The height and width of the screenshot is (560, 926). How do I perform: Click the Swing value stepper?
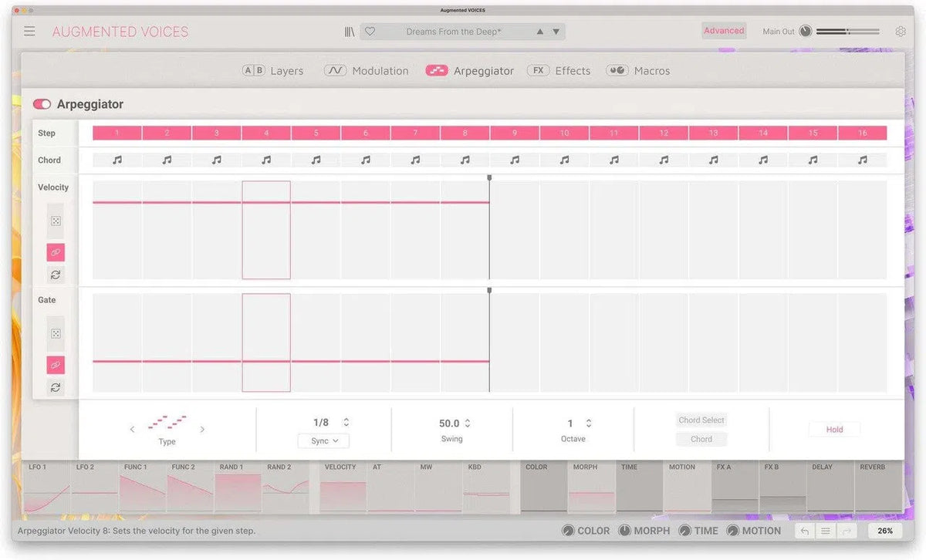tap(468, 423)
